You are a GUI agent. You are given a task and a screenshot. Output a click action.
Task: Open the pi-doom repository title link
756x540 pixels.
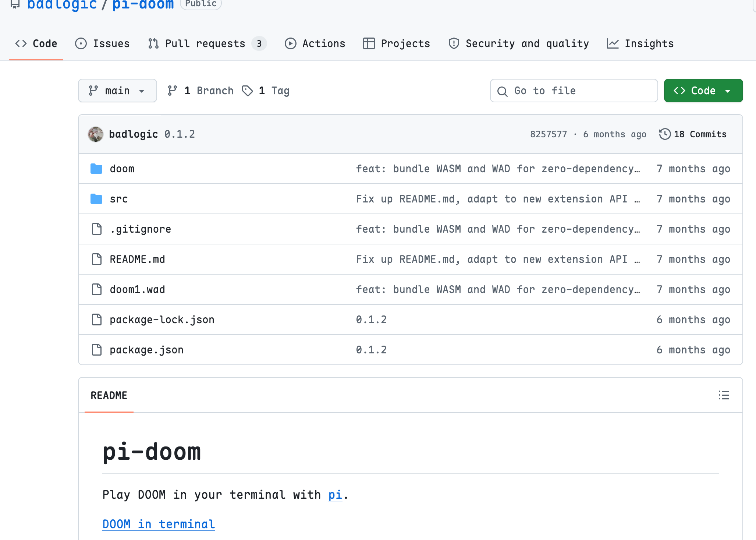[143, 4]
